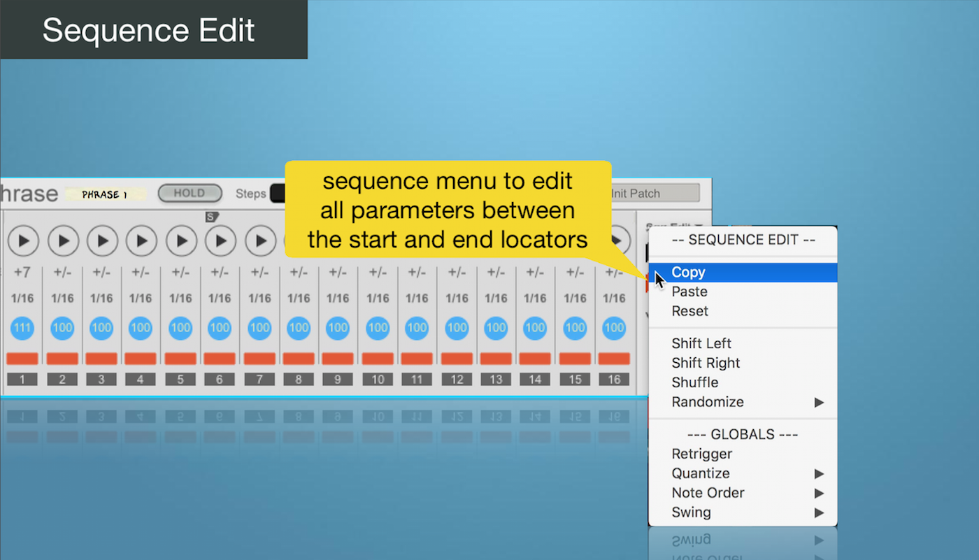Viewport: 979px width, 560px height.
Task: Click the blue 111 velocity circle on step 1
Action: [23, 327]
